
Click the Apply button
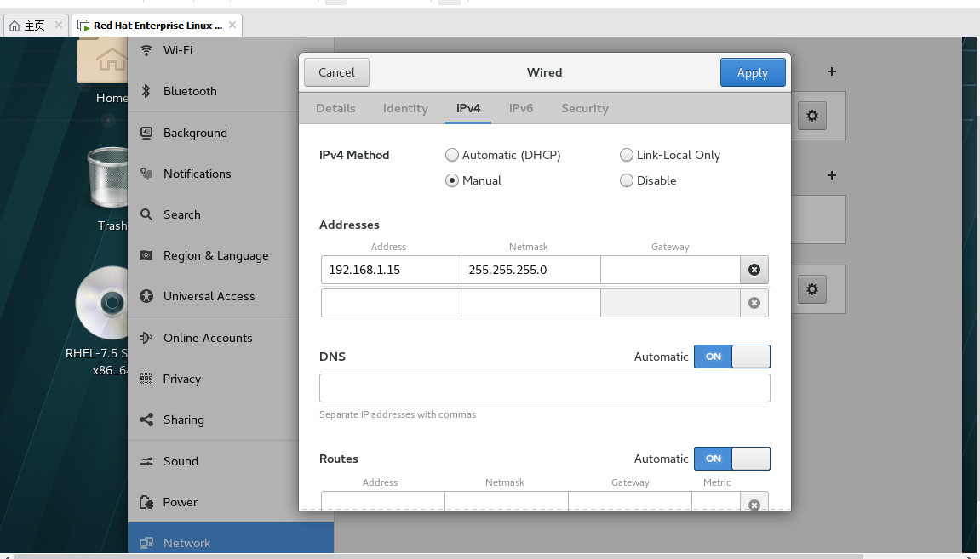point(753,72)
